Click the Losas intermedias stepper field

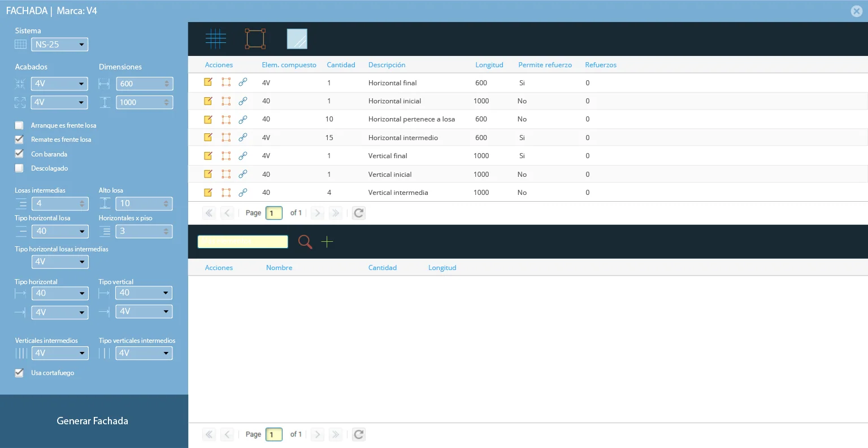pos(60,203)
